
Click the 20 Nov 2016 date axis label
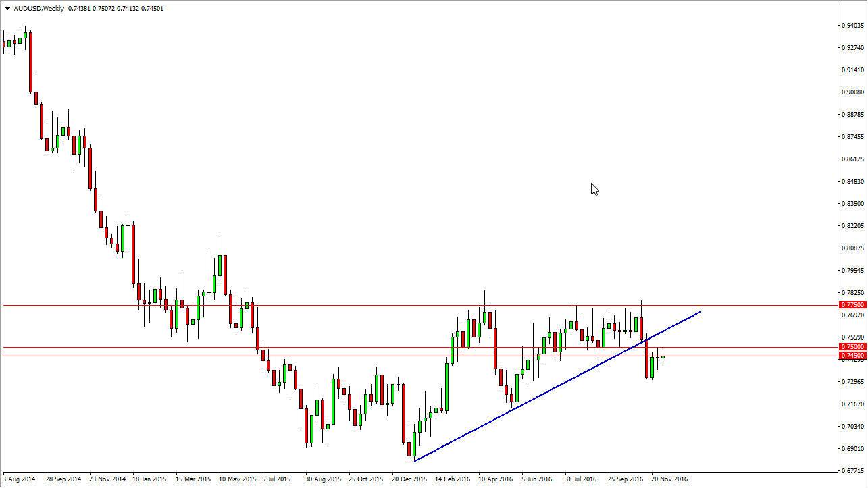[x=670, y=477]
